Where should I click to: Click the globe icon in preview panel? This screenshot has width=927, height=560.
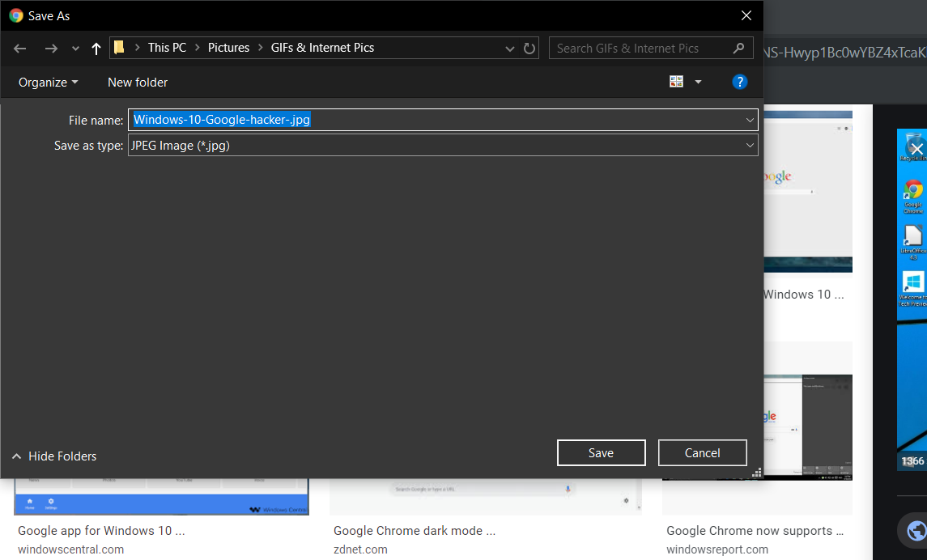(x=916, y=531)
